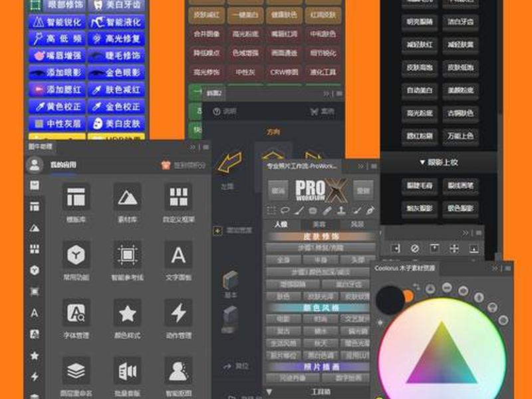Open the 字体管理 font search tile
532x399 pixels.
[x=76, y=313]
